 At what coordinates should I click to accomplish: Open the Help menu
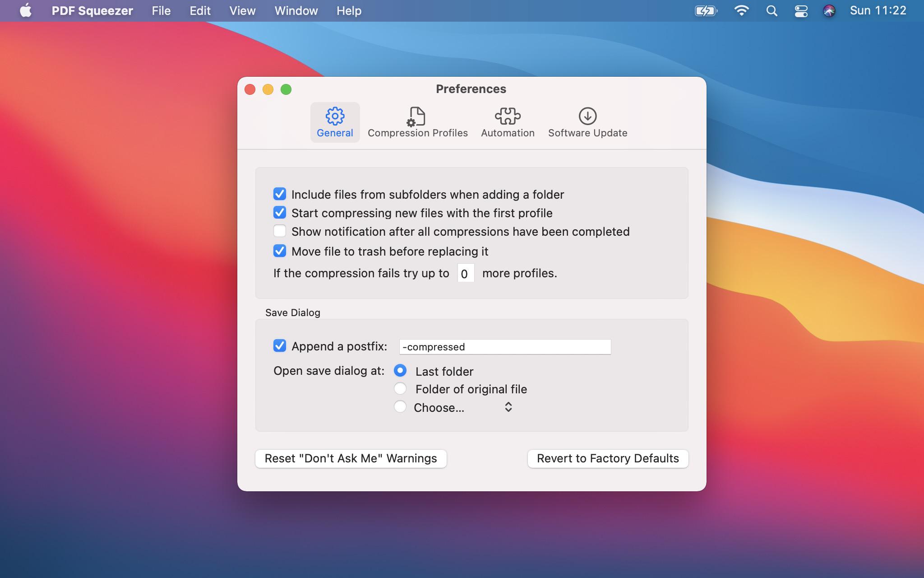[x=349, y=11]
